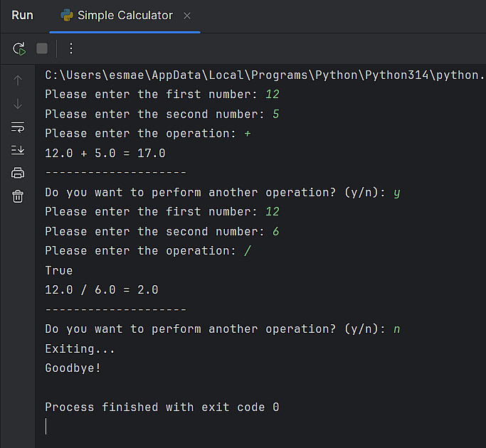Screen dimensions: 486x448
Task: Click the 'True' output line
Action: (x=59, y=270)
